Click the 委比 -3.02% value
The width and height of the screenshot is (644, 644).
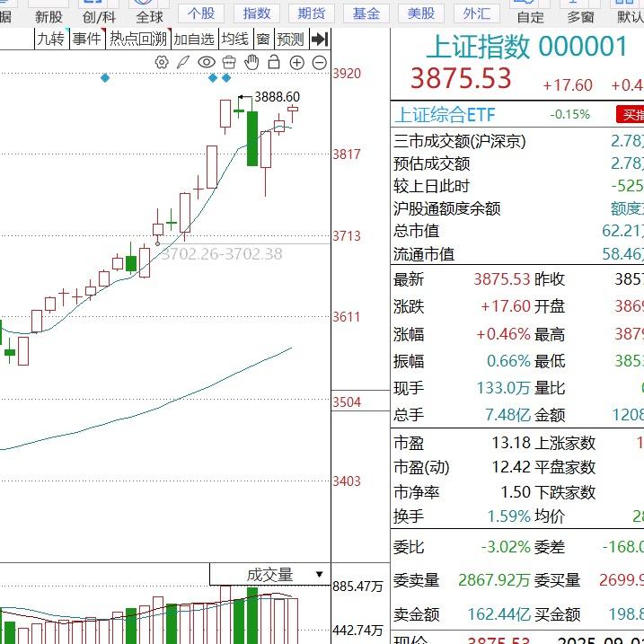pos(506,547)
